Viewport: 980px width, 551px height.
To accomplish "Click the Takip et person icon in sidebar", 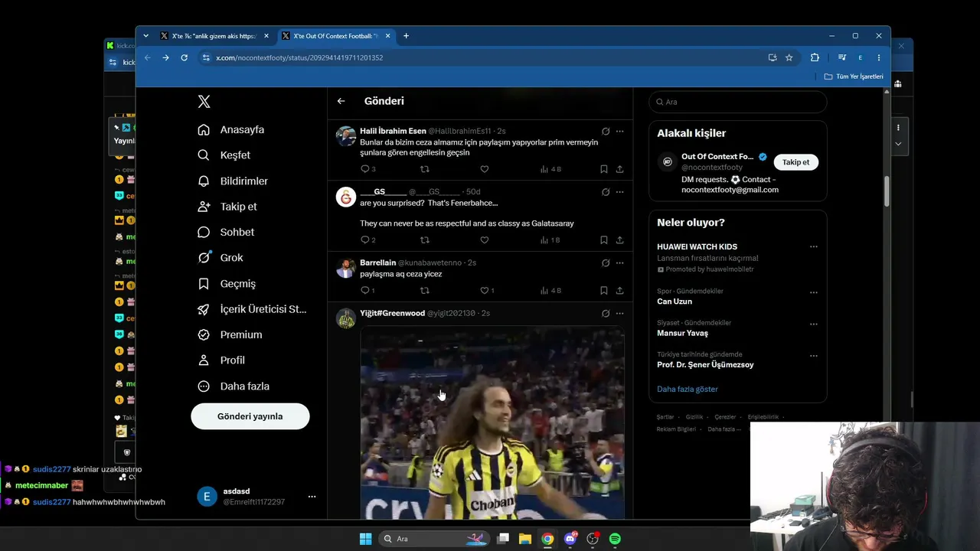I will (204, 207).
